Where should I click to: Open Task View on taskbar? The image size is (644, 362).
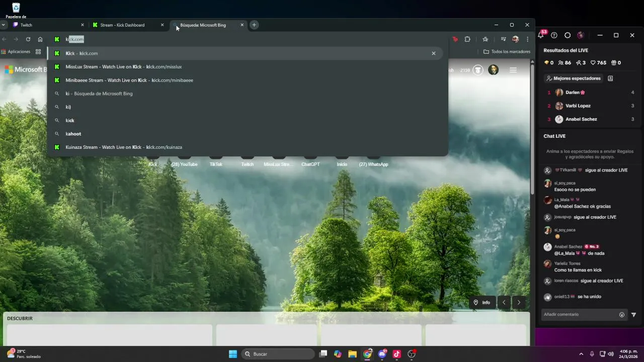324,354
